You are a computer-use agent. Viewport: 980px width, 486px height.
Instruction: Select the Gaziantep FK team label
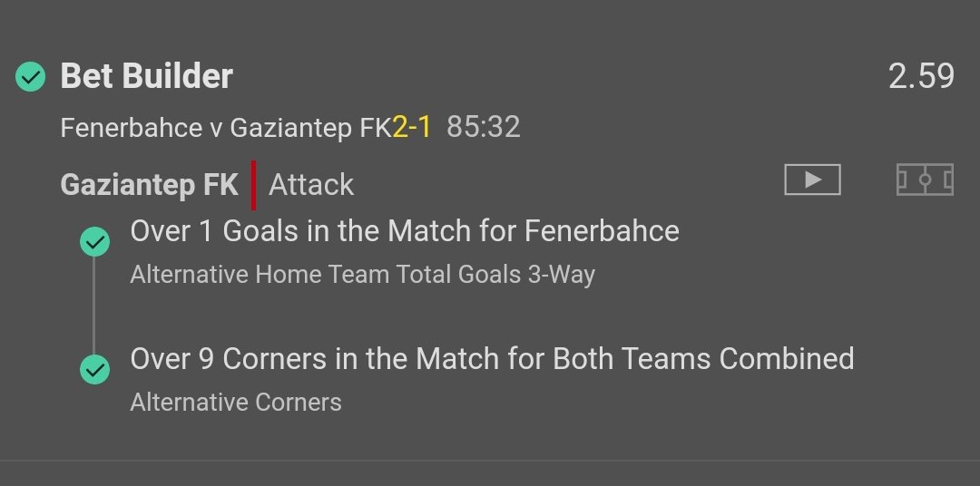click(x=149, y=185)
